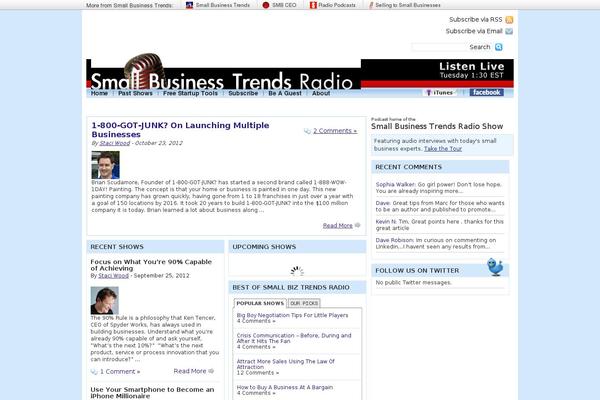Click the Small Business Trends top bar link

[x=223, y=5]
